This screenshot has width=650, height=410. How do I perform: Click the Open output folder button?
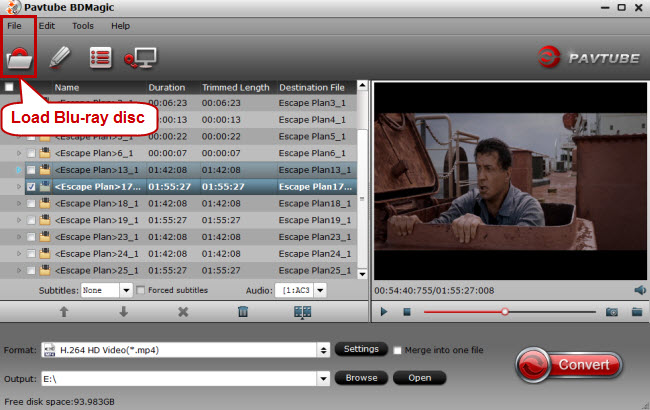click(x=420, y=378)
